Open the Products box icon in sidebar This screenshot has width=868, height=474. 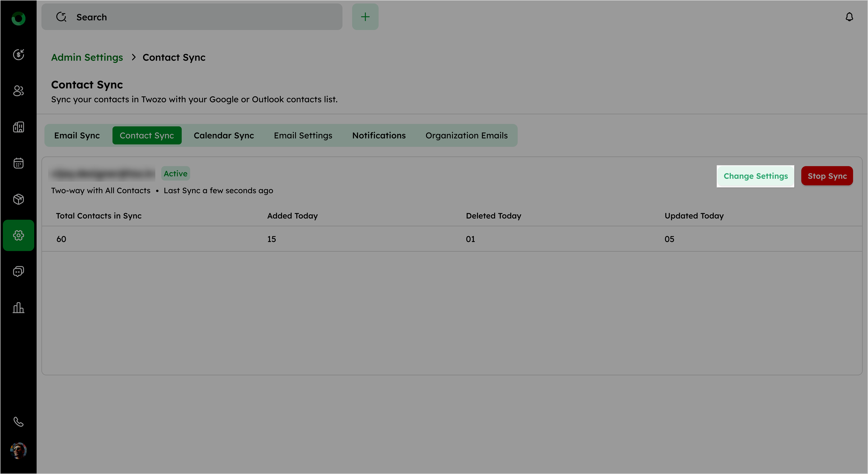tap(19, 199)
